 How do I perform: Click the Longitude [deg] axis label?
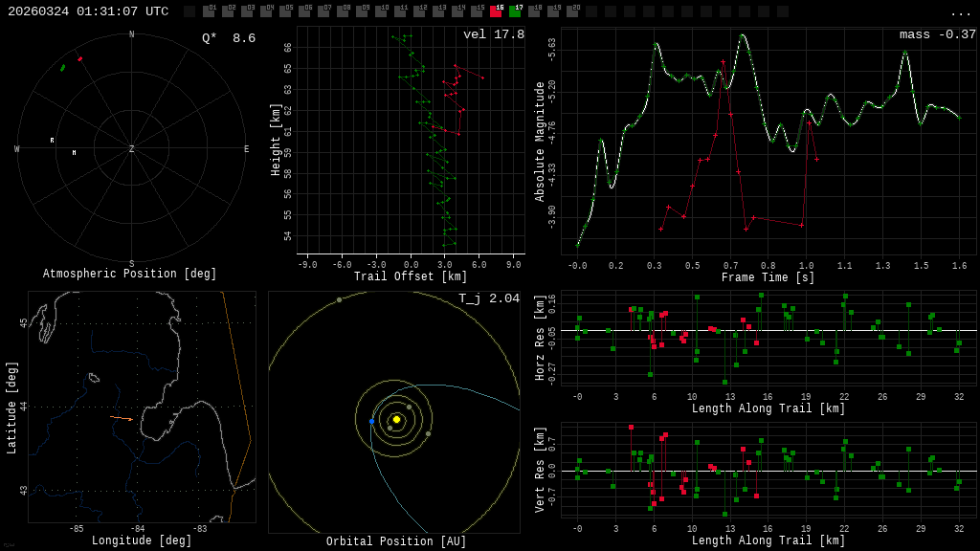142,540
